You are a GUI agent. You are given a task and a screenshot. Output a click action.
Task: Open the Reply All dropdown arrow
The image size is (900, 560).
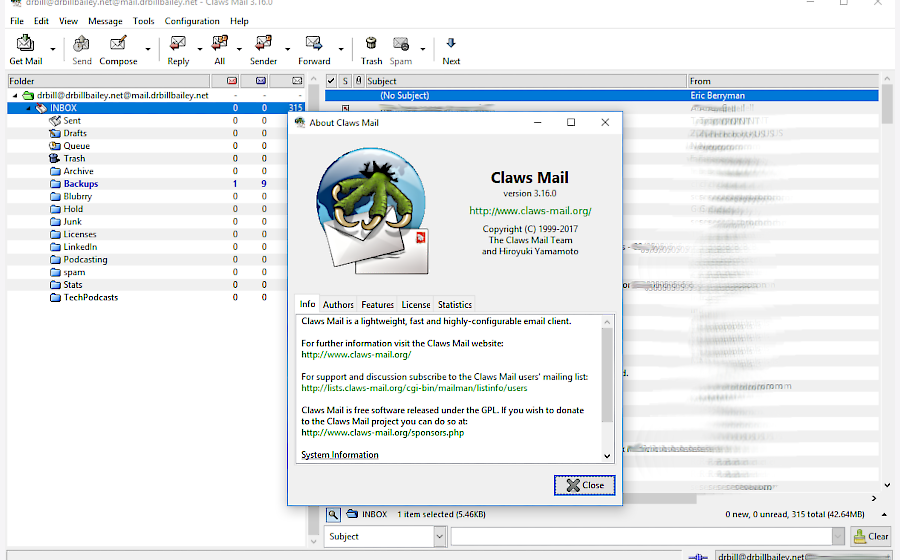pos(239,50)
